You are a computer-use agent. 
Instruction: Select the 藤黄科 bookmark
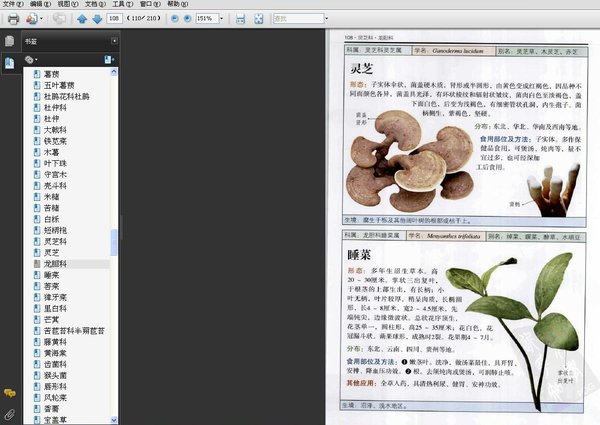pos(55,342)
